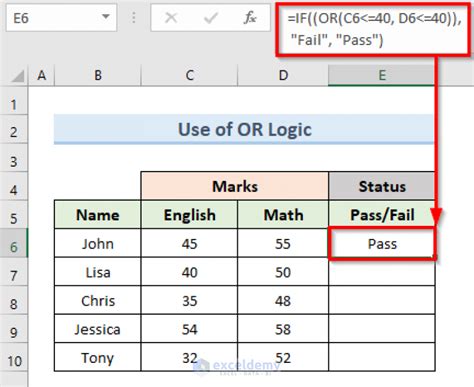Select Lisa's empty Pass/Fail cell
Viewport: 474px width, 387px height.
point(382,271)
